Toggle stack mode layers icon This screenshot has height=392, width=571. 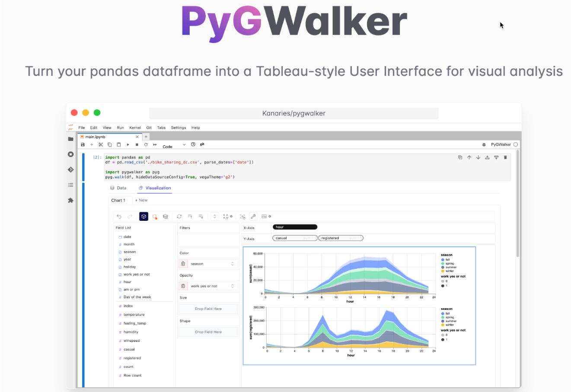click(165, 217)
